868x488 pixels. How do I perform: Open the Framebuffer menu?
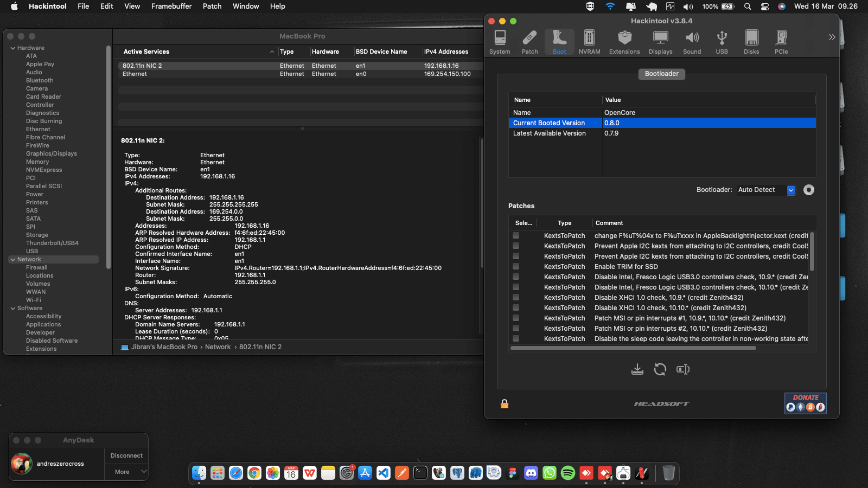click(171, 6)
